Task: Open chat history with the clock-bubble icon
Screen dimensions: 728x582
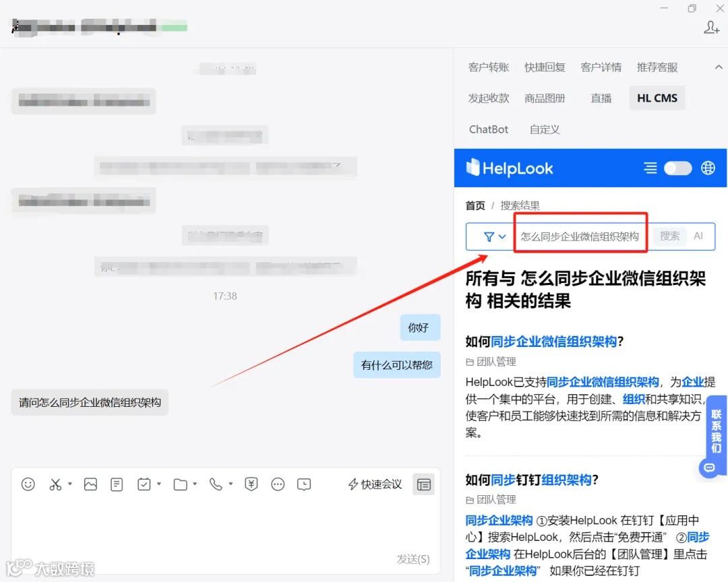Action: (x=304, y=484)
